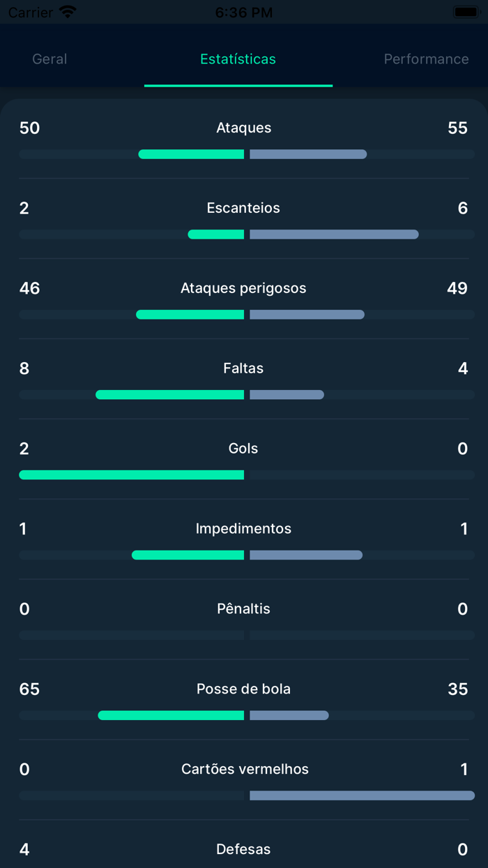
Task: Tap the away team Escanteios value of 6
Action: (464, 207)
